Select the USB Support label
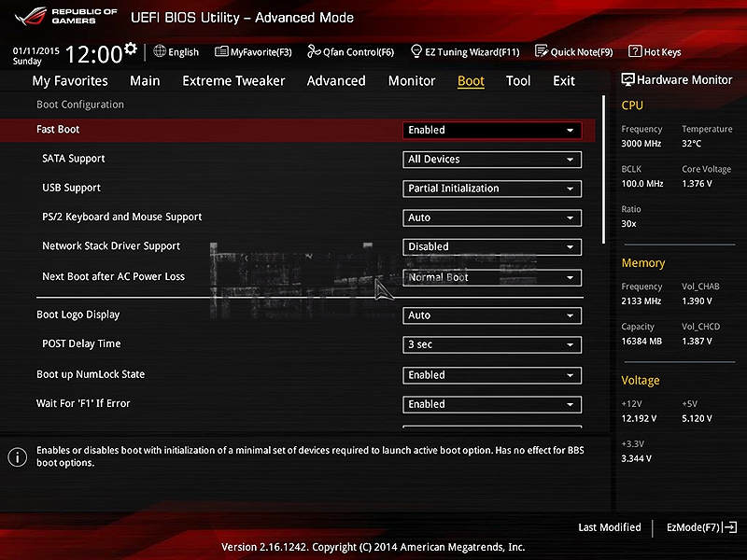Screen dimensions: 747x560 [x=71, y=188]
